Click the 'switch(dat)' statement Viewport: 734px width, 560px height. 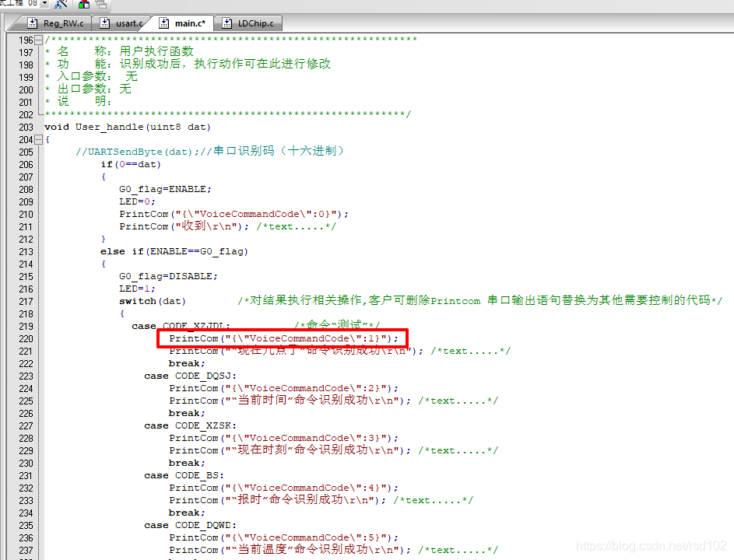152,301
